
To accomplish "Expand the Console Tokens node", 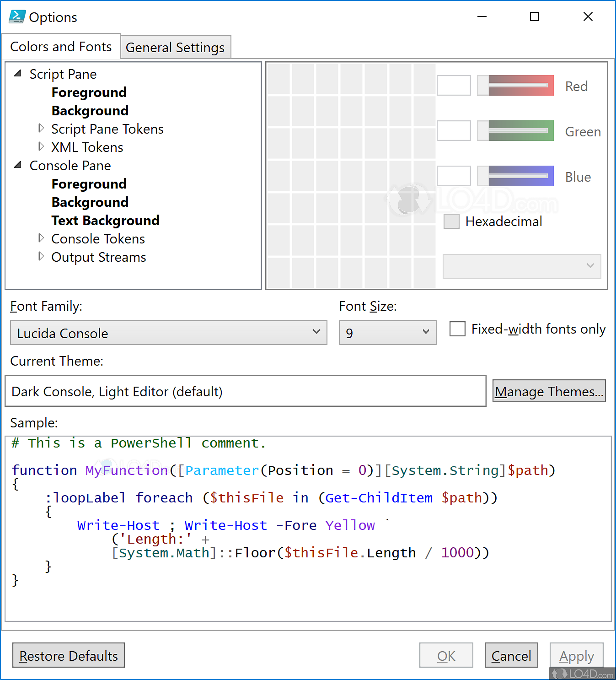I will coord(41,238).
